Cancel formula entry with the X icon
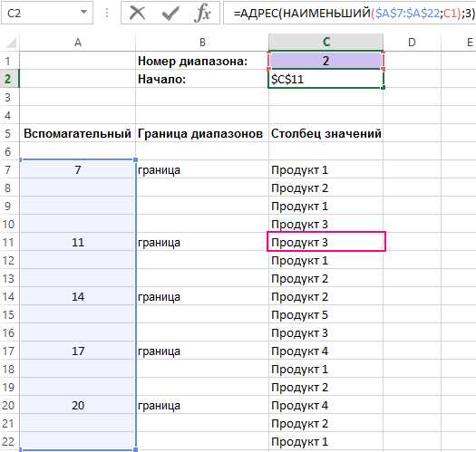Image resolution: width=476 pixels, height=452 pixels. coord(137,13)
